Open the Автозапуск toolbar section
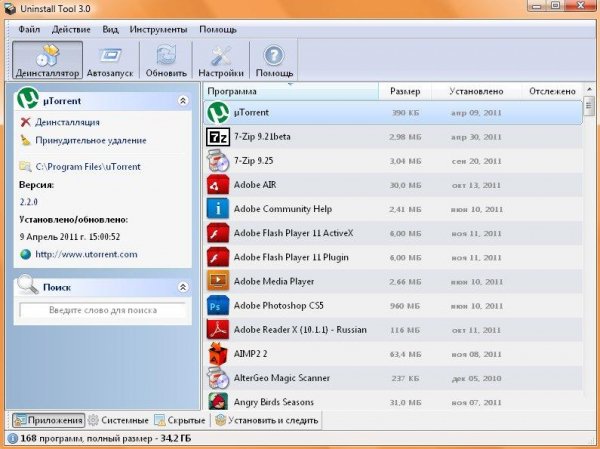Screen dimensions: 600x449 coord(110,60)
